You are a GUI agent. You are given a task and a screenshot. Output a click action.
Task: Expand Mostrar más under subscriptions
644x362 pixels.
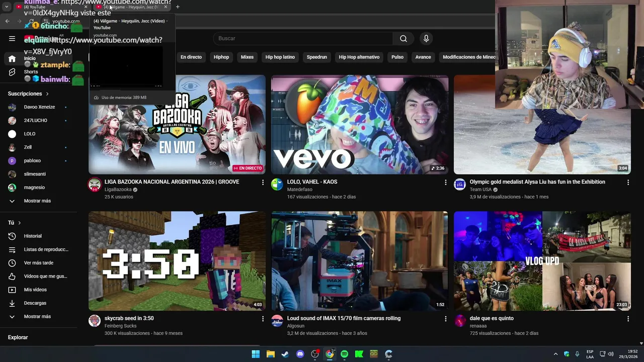click(38, 201)
